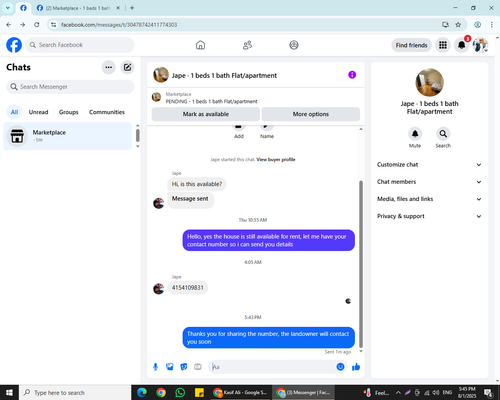Search in conversation magnifier icon
Viewport: 500px width, 400px height.
(x=443, y=134)
